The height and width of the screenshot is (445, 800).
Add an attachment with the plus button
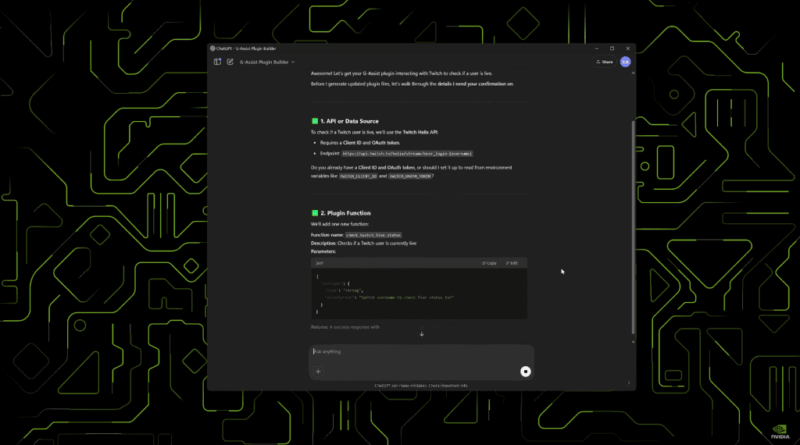pyautogui.click(x=318, y=372)
